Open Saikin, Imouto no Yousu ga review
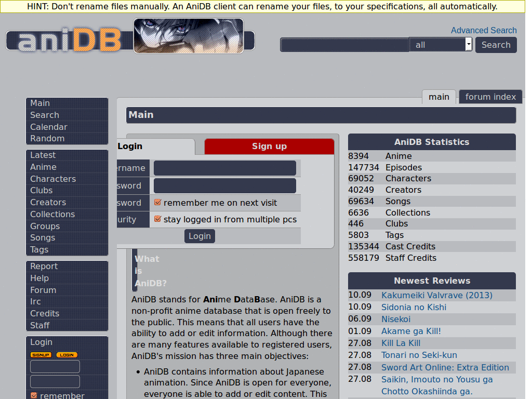532x399 pixels. (437, 385)
